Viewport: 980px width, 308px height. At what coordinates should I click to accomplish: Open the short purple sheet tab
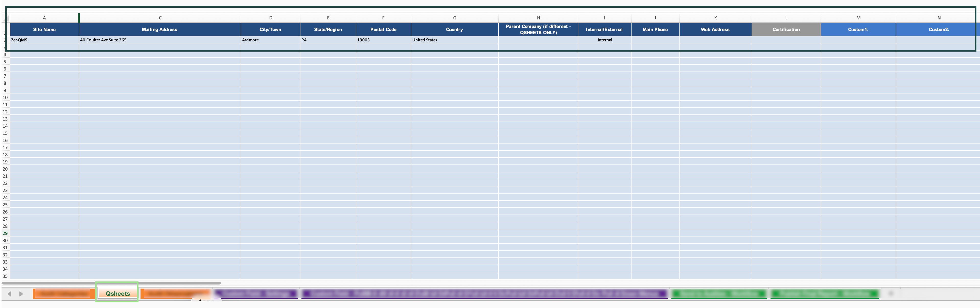pos(256,293)
